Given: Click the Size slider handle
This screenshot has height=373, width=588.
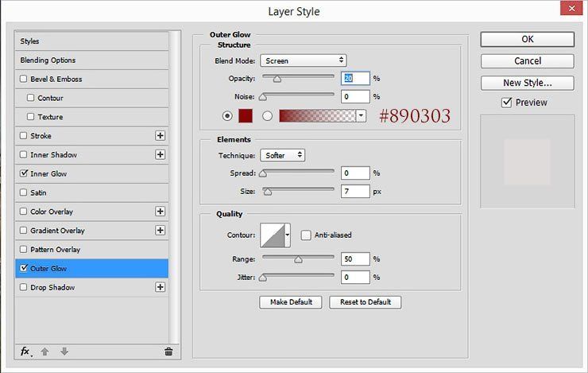Looking at the screenshot, I should pos(267,192).
